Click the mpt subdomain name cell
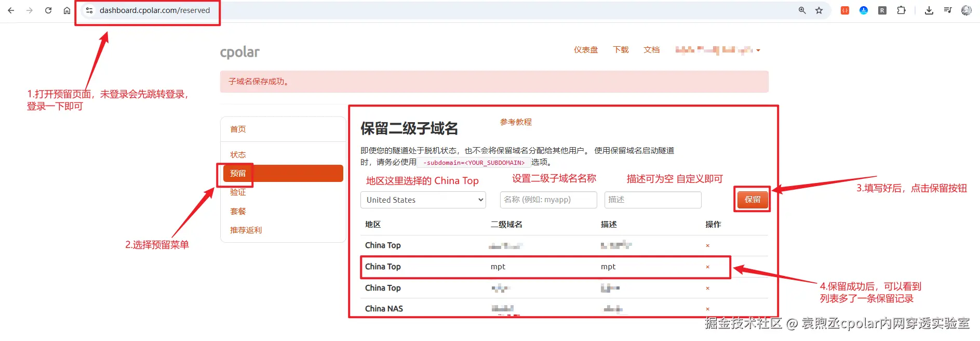The width and height of the screenshot is (980, 341). [498, 267]
